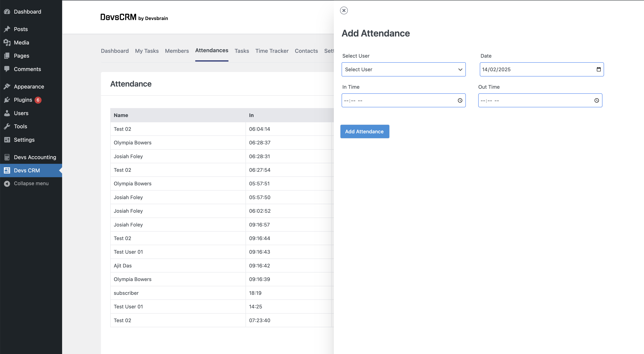Click the Add Attendance panel heading

coord(376,33)
